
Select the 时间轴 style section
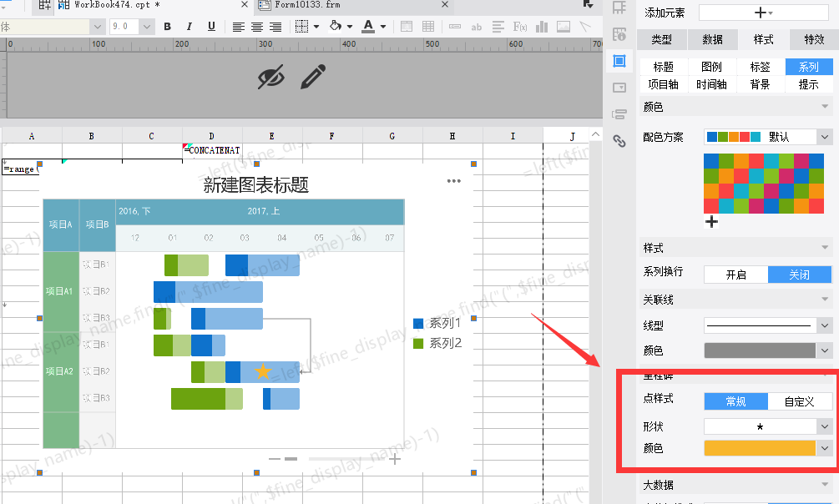point(711,84)
